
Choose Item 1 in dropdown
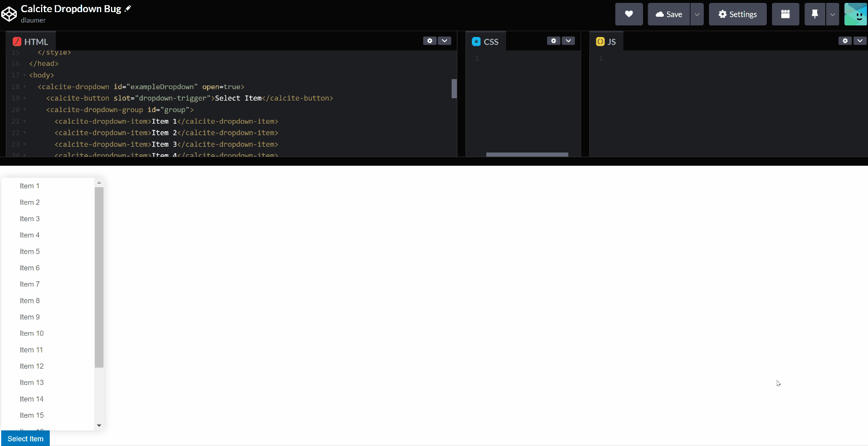pos(48,186)
